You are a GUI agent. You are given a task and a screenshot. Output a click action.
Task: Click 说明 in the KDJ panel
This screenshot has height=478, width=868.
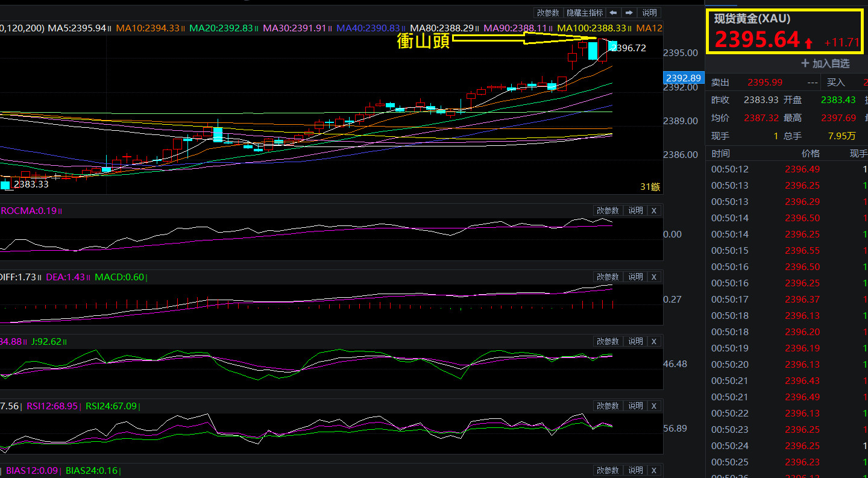636,341
